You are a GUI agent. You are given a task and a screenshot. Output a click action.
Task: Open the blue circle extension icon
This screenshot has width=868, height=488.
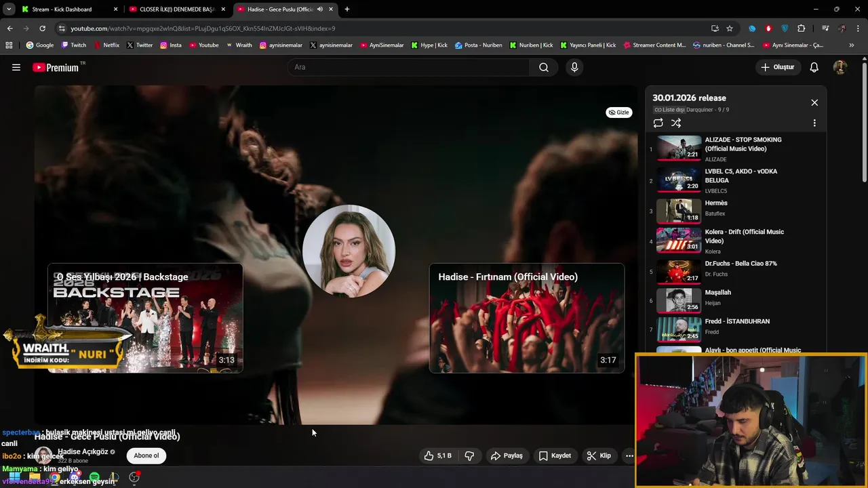click(752, 28)
